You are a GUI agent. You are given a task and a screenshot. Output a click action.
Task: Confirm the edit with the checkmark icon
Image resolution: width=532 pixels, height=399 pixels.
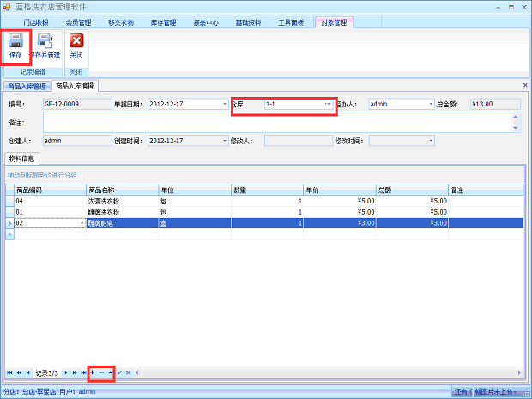click(119, 372)
